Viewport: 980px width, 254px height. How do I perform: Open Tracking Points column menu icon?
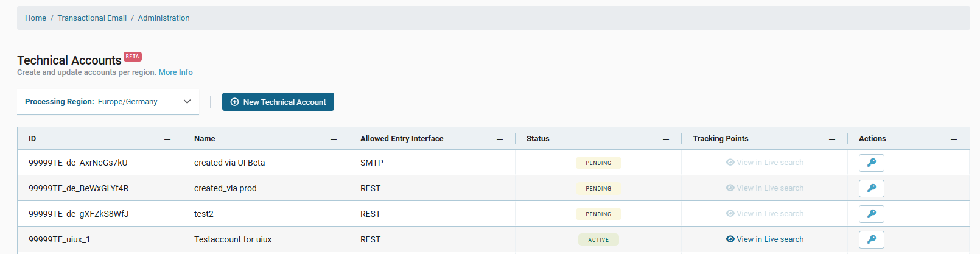[832, 138]
